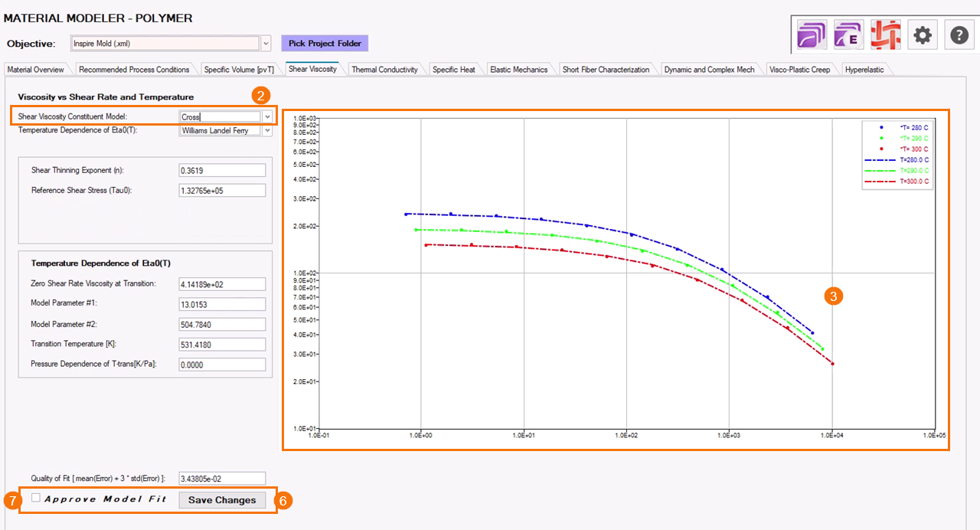Click the purple curves icon with E badge

pyautogui.click(x=848, y=35)
